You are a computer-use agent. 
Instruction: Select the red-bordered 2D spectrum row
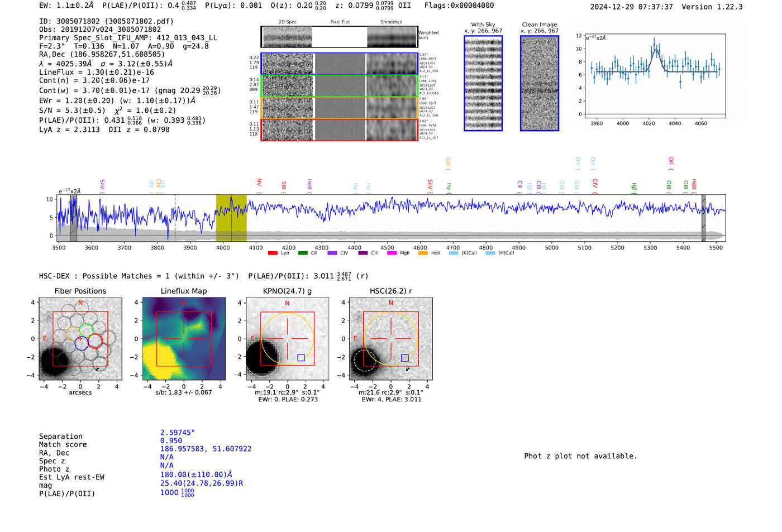340,130
